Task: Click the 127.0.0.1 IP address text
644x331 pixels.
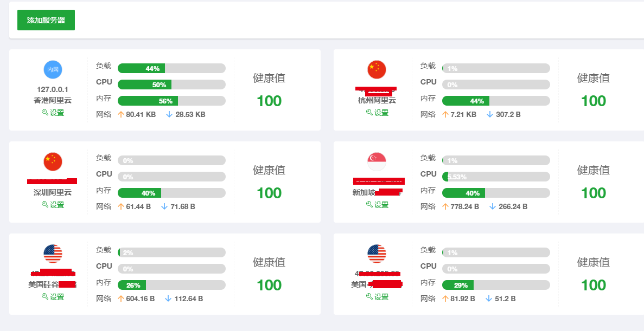Action: click(53, 89)
